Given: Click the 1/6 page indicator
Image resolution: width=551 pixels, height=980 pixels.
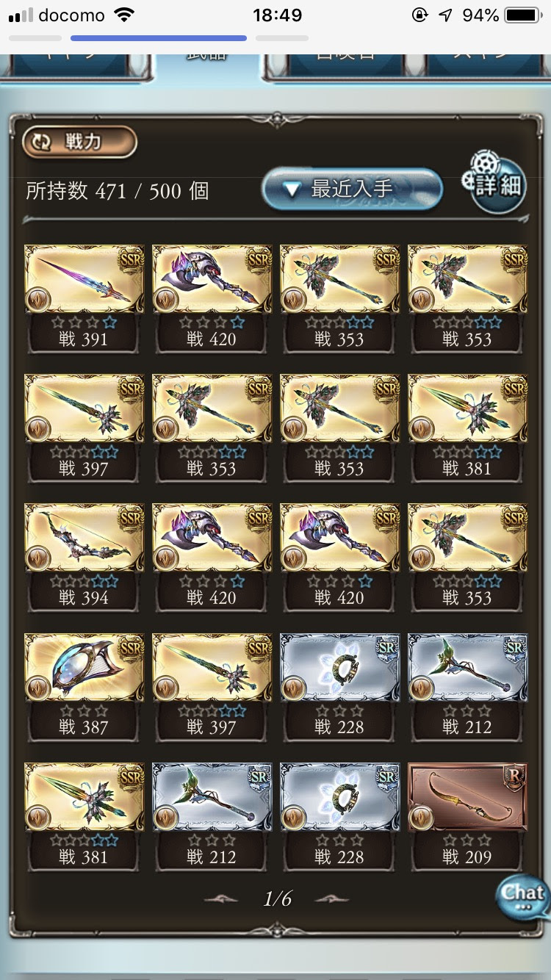Looking at the screenshot, I should pyautogui.click(x=278, y=898).
